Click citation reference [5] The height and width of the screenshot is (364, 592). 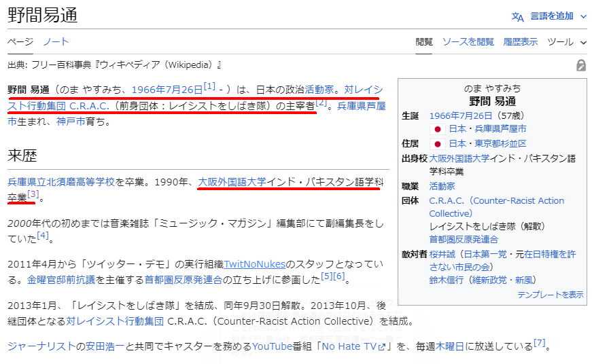click(326, 276)
